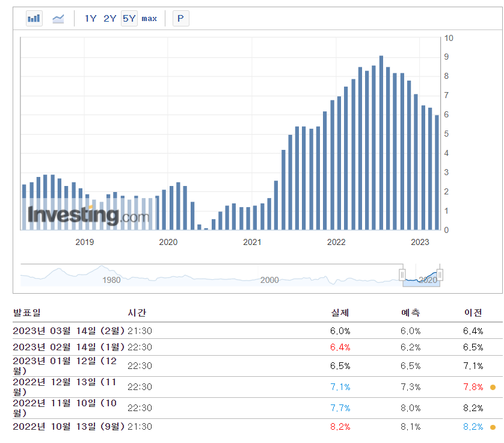Select the 1Y time range
The height and width of the screenshot is (443, 504).
click(x=90, y=18)
